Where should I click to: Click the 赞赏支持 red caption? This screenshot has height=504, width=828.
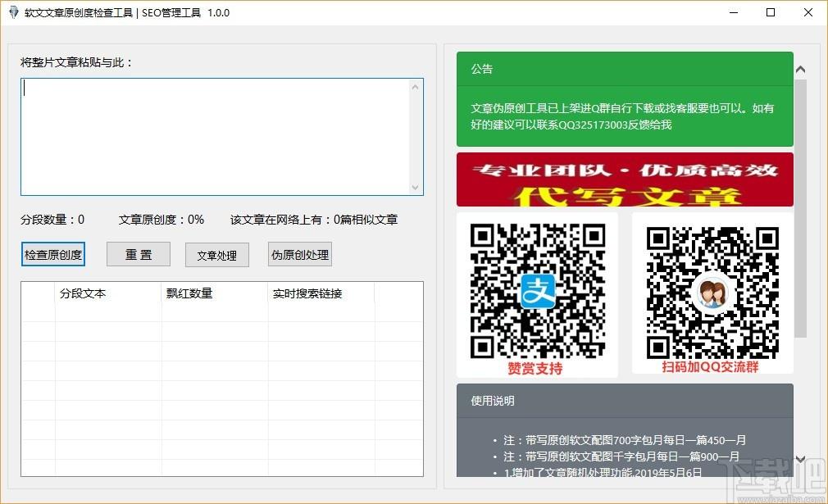535,368
